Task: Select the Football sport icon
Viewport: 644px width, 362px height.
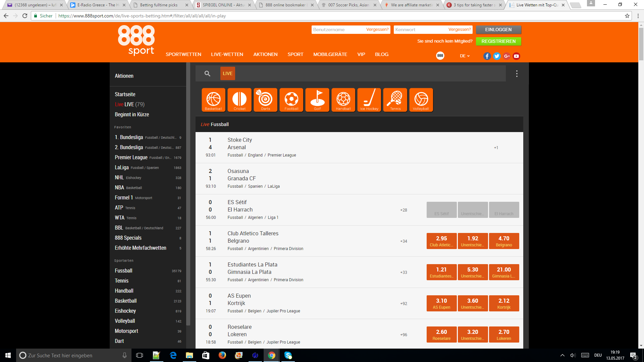Action: click(291, 100)
